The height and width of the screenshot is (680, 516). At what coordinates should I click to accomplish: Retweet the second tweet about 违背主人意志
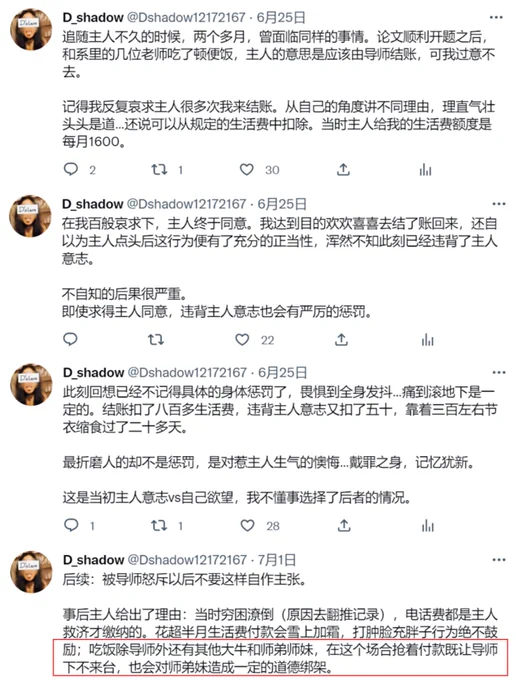click(156, 340)
